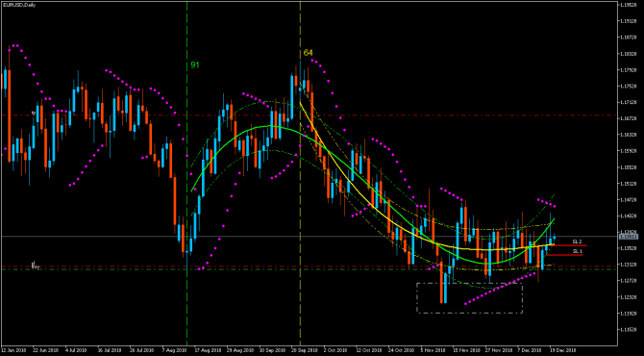The image size is (644, 356).
Task: Click the small tp label at left
Action: click(34, 112)
